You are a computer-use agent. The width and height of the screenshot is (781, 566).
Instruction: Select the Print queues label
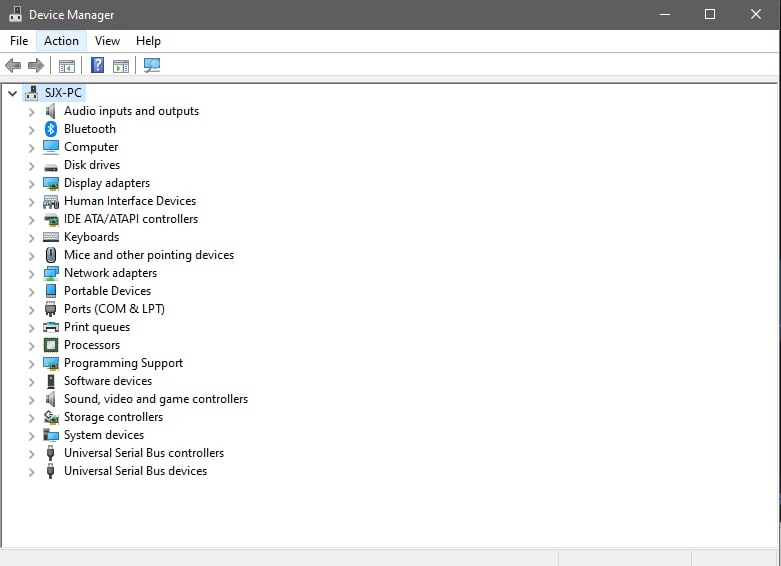tap(97, 327)
